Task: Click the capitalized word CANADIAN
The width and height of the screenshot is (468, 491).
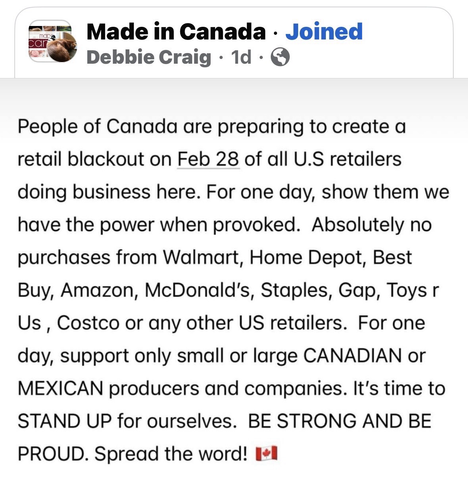Action: (x=352, y=355)
